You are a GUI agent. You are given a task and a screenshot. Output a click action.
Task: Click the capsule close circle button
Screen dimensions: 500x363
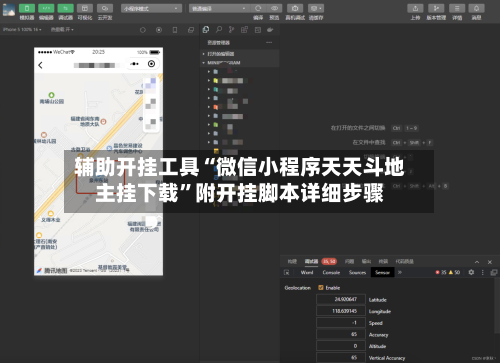pos(151,64)
